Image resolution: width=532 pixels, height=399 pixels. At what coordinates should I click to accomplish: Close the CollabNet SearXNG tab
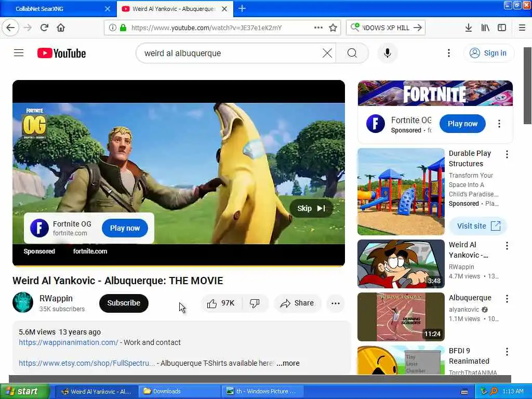[x=108, y=9]
